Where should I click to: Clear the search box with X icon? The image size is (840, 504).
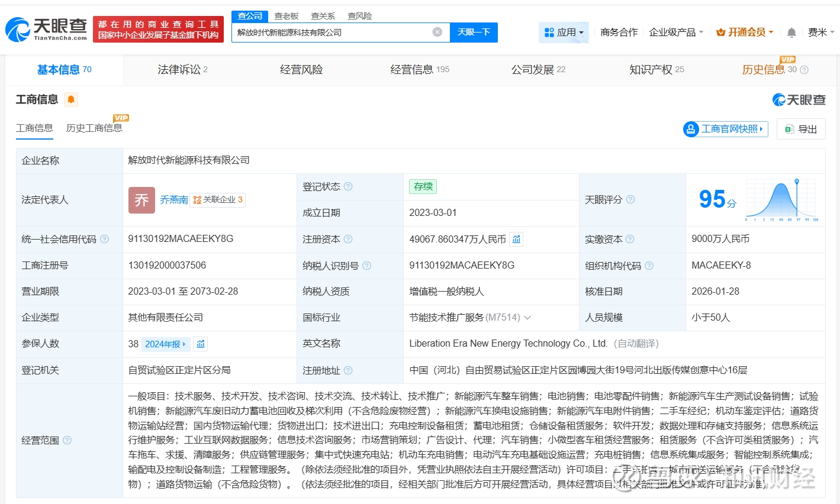pos(437,32)
